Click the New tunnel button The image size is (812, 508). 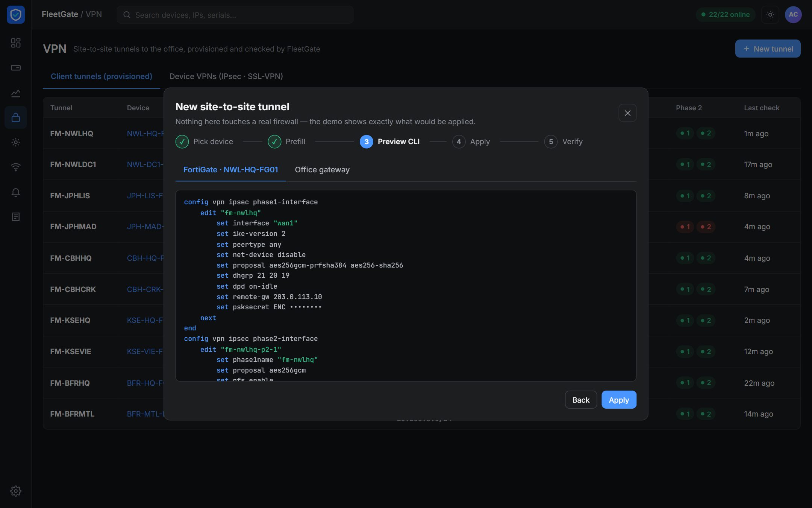pyautogui.click(x=768, y=49)
